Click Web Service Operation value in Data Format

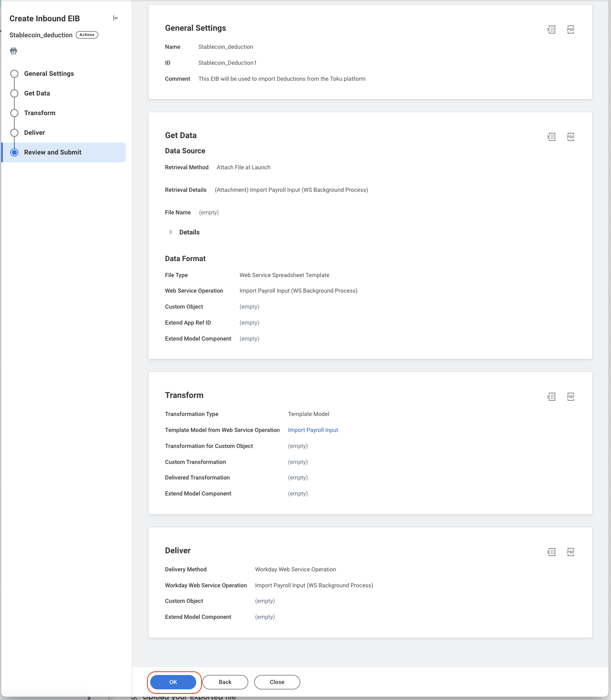tap(298, 291)
